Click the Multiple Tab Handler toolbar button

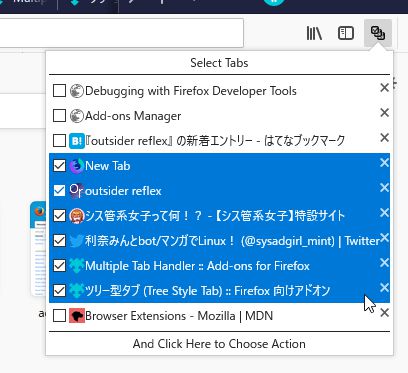378,33
